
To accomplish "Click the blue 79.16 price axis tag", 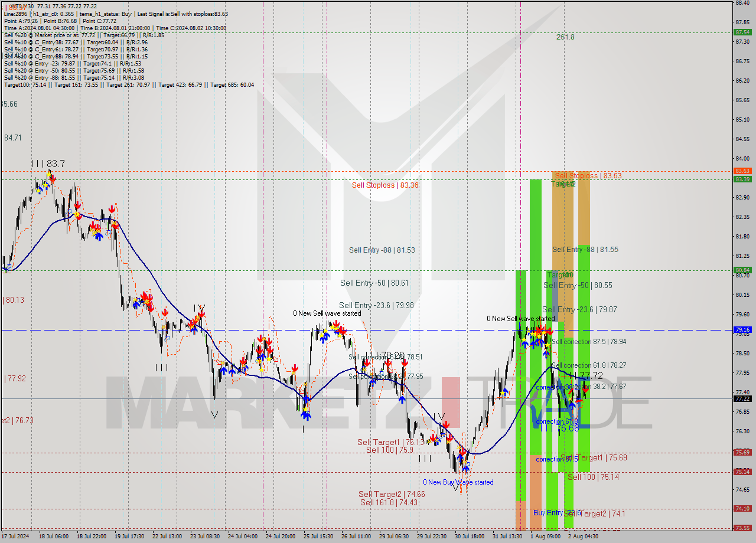I will 742,330.
